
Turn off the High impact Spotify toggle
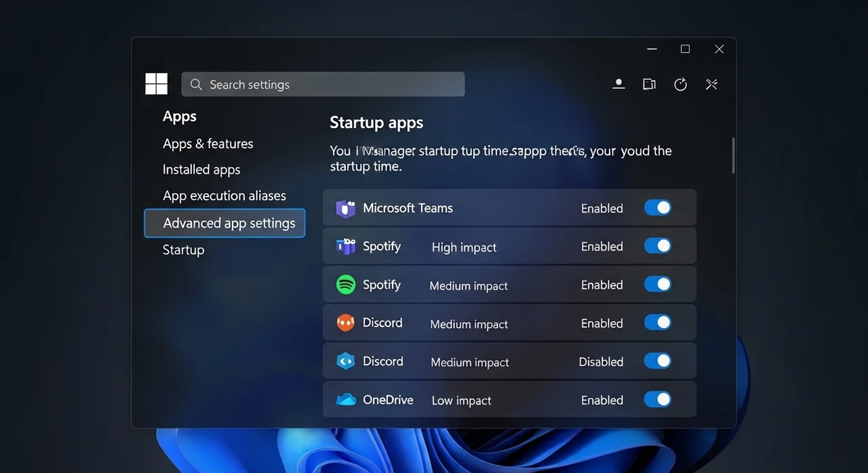point(657,246)
